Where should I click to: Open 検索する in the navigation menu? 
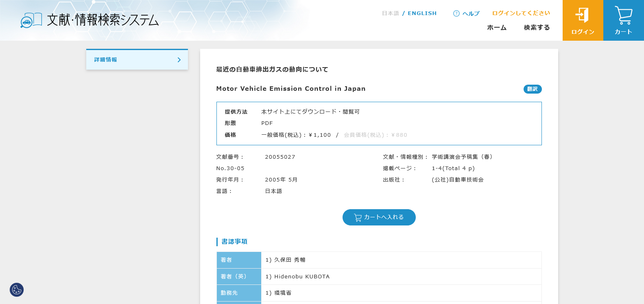(x=537, y=28)
